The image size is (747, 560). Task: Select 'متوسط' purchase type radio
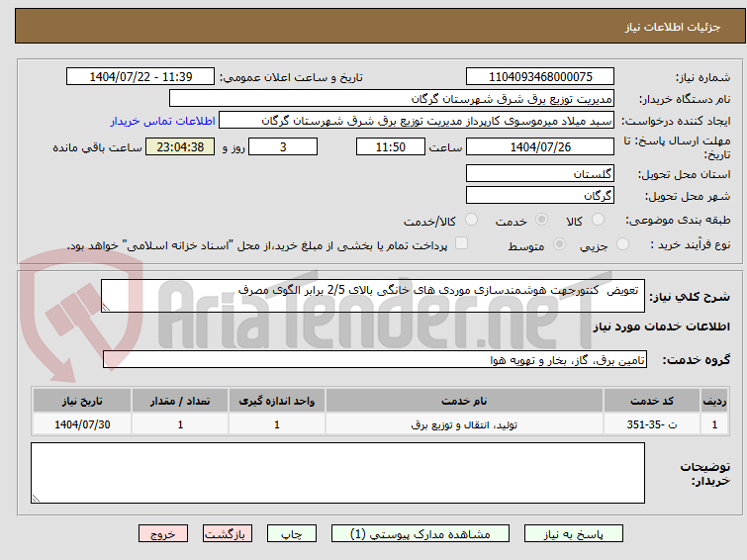click(x=560, y=244)
